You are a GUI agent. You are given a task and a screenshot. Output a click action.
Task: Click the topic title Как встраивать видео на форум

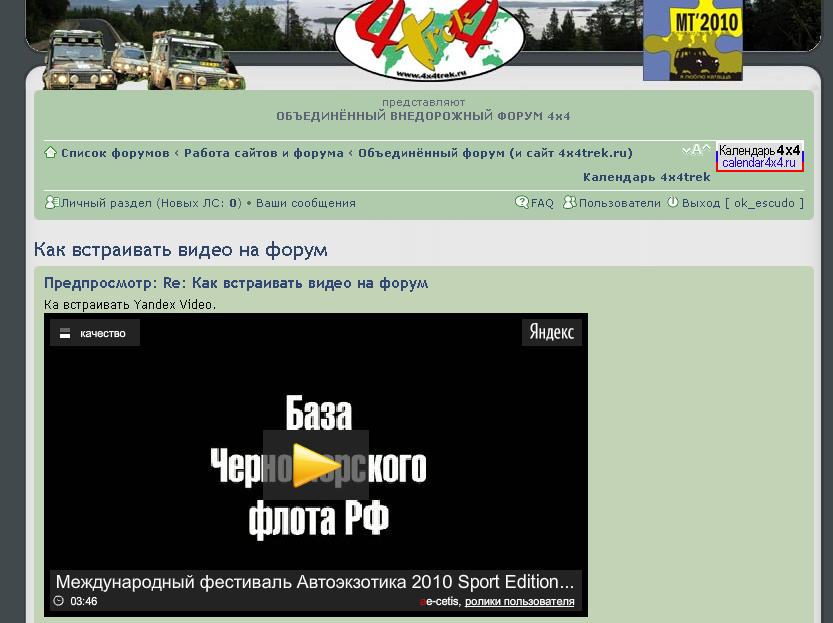tap(180, 250)
